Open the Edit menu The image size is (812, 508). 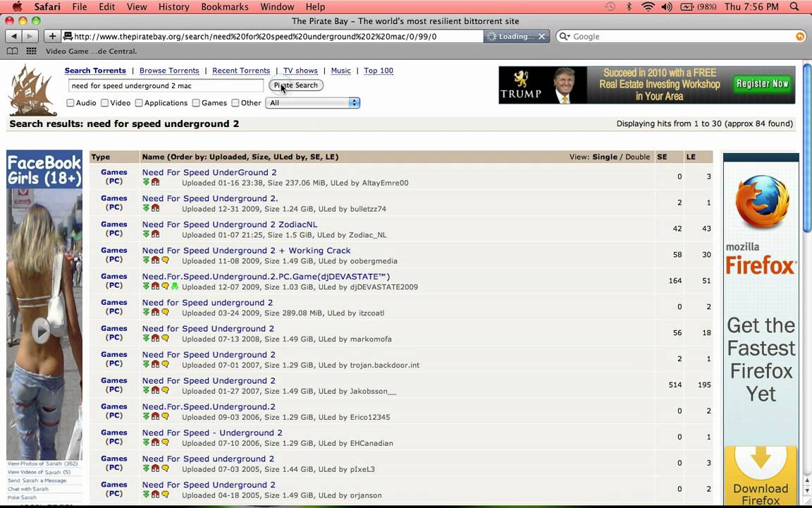[106, 7]
